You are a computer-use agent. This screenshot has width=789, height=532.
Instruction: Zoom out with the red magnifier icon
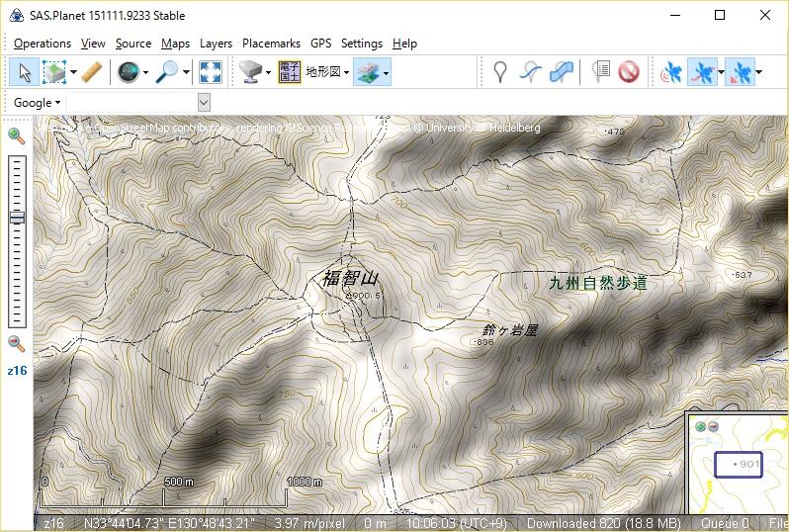(17, 344)
